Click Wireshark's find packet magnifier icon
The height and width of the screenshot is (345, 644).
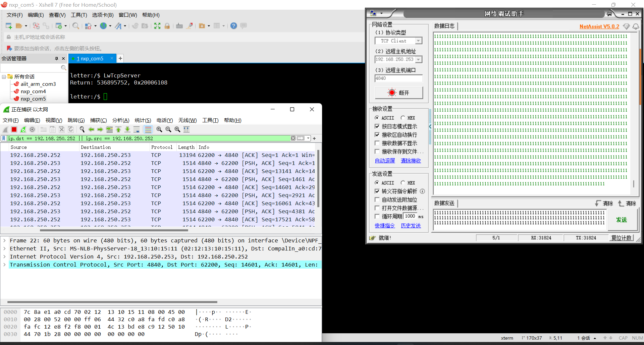point(82,129)
